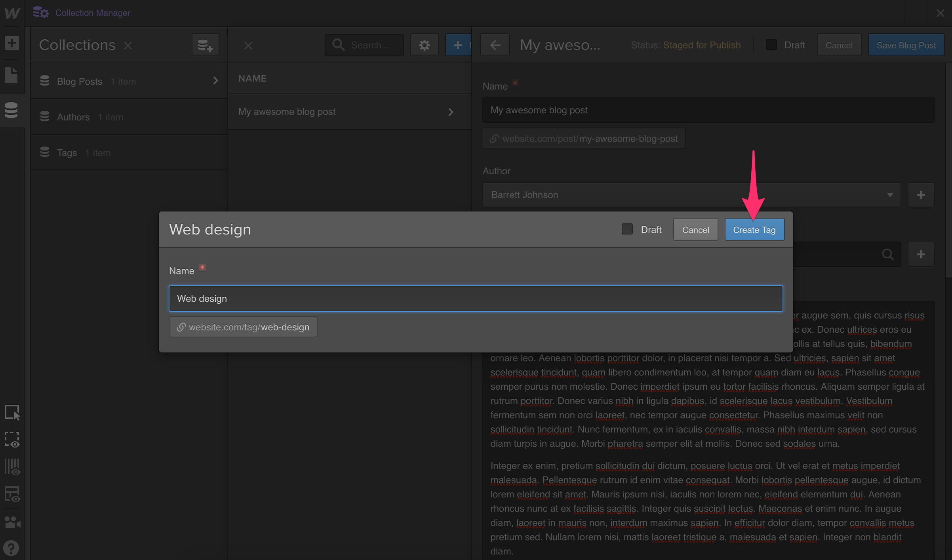Edit tag Name field Web design
The width and height of the screenshot is (952, 560).
pos(476,299)
